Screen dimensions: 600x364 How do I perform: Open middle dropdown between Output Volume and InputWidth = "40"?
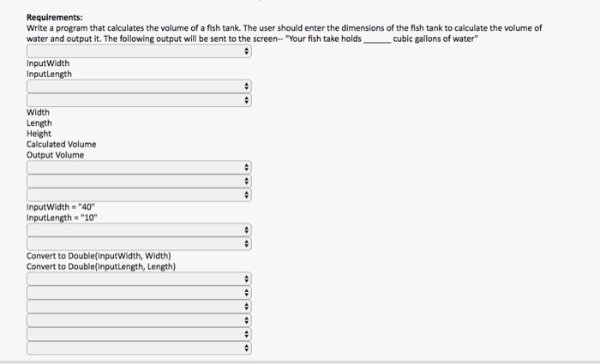(139, 182)
